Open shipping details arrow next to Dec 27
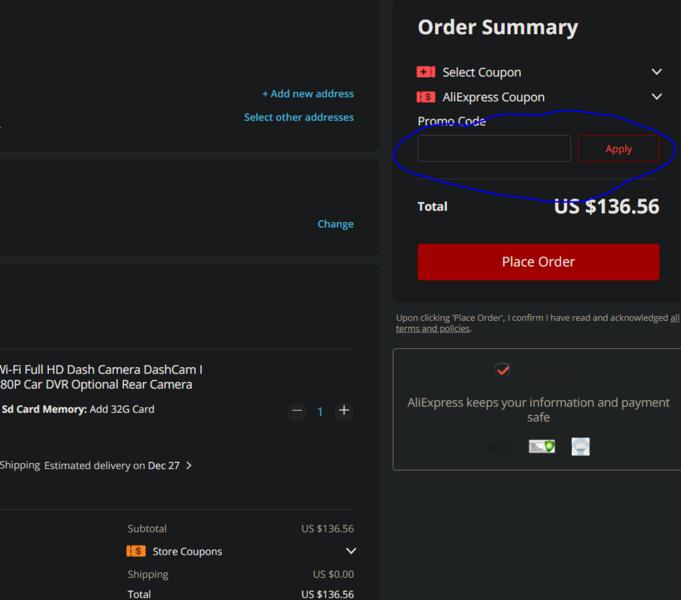 (x=189, y=465)
